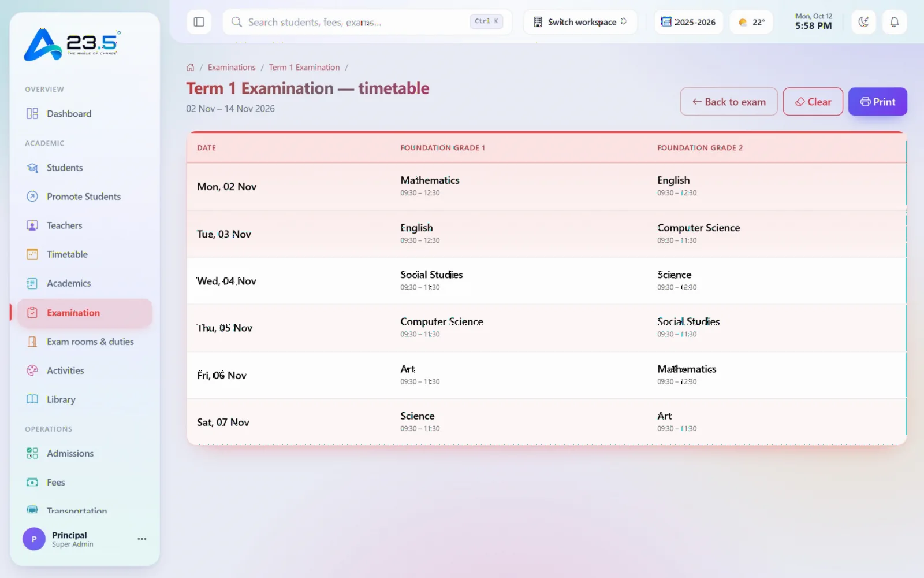
Task: Open the notifications bell
Action: point(894,22)
